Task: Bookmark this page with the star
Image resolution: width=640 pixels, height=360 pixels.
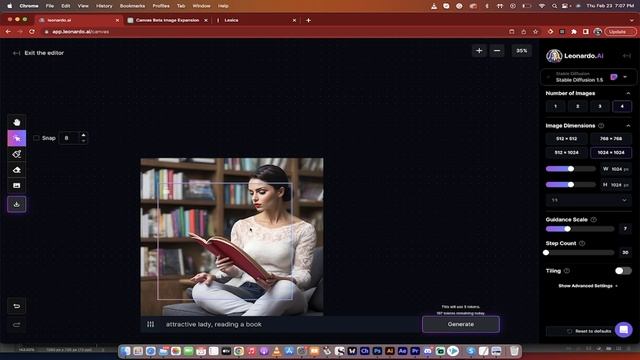Action: (x=535, y=31)
